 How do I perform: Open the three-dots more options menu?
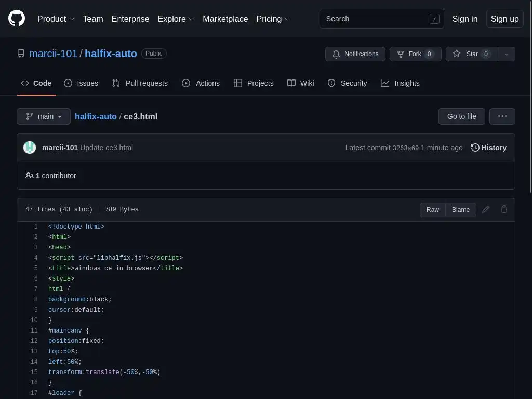502,116
